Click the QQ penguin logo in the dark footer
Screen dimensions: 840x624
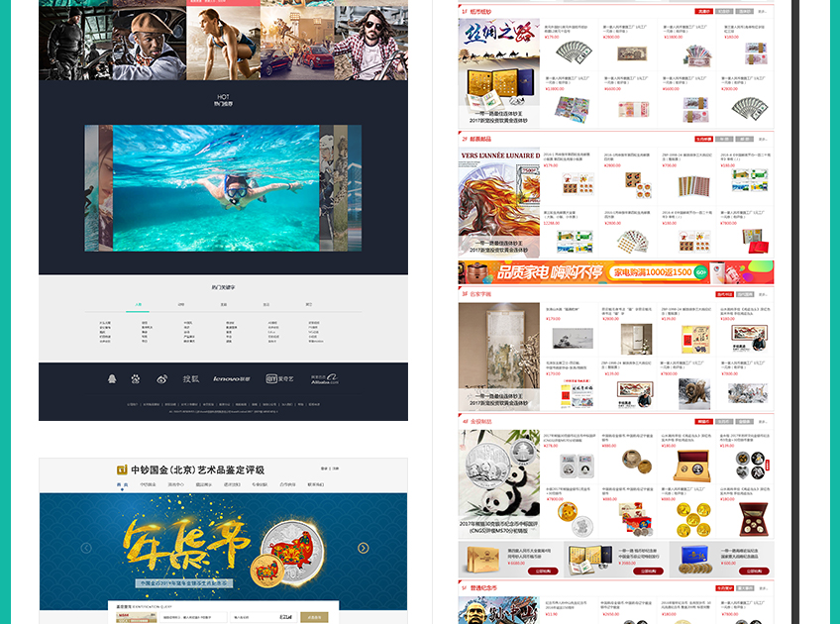tap(112, 379)
